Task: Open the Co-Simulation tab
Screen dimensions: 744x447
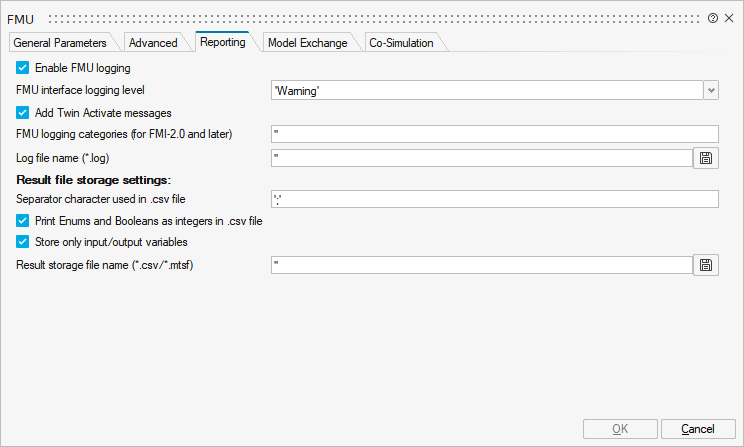Action: (x=401, y=43)
